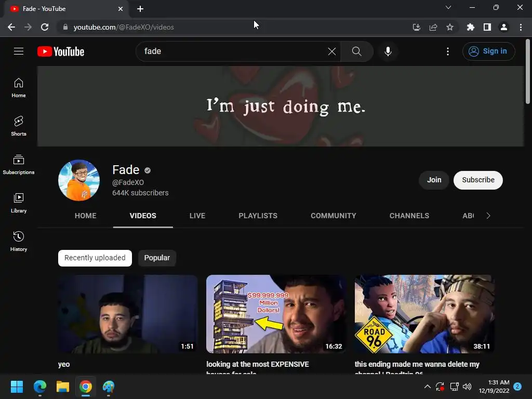This screenshot has height=399, width=532.
Task: View site information padlock icon
Action: point(65,27)
